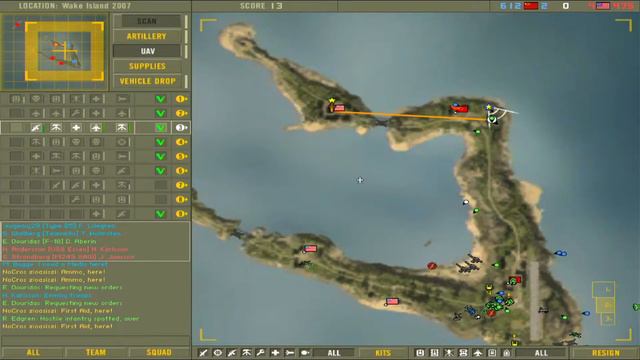This screenshot has width=640, height=360.
Task: Call in ARTILLERY strike button
Action: [x=147, y=36]
